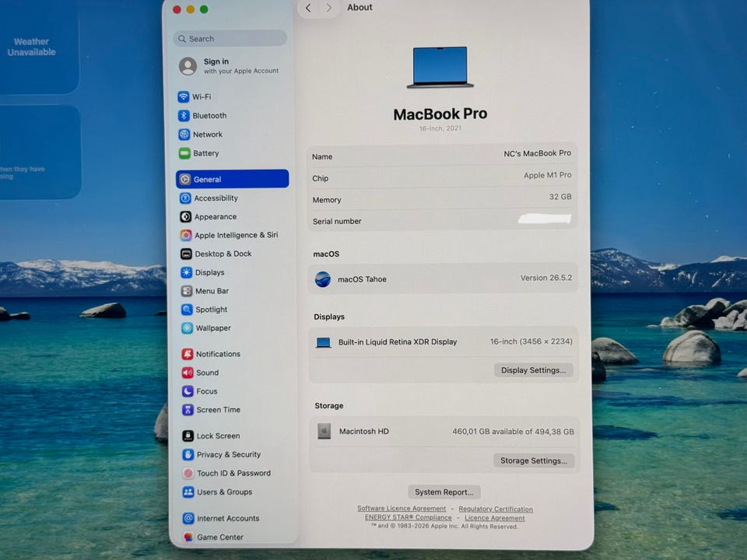
Task: Open Screen Time hourglass icon
Action: click(x=188, y=410)
